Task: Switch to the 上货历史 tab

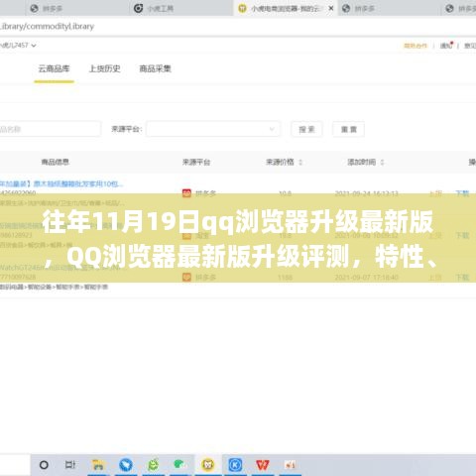Action: click(104, 68)
